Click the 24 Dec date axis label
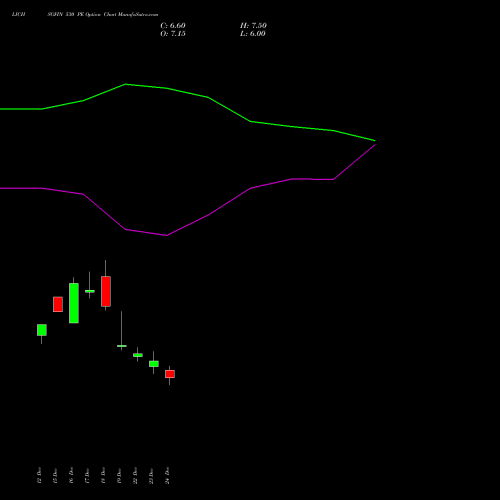Screen dimensions: 500x500 [x=167, y=476]
